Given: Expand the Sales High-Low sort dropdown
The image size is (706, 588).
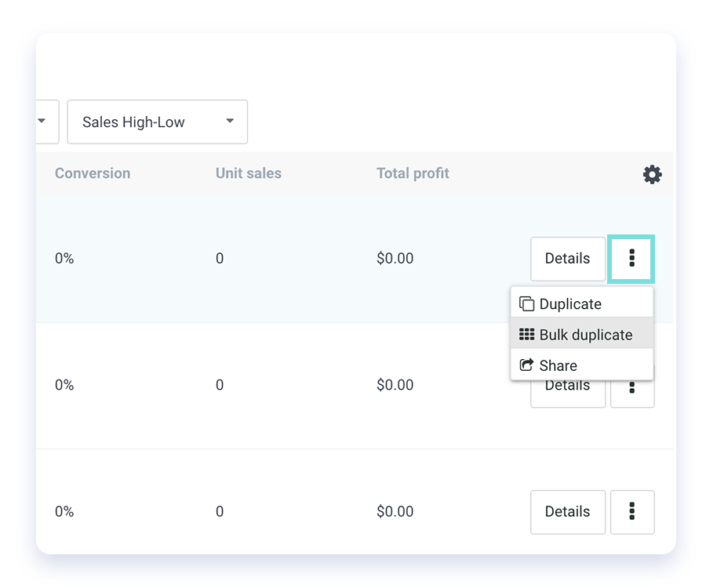Looking at the screenshot, I should click(157, 122).
